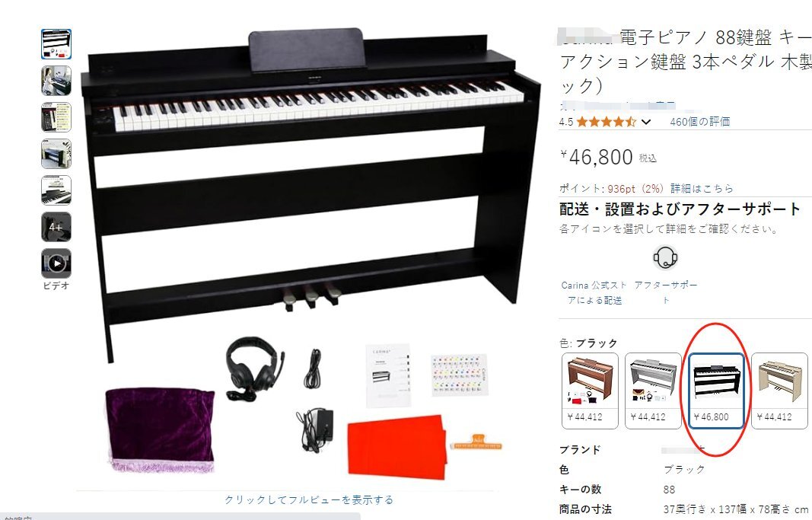Viewport: 812px width, 520px height.
Task: Pick the beige piano color swatch
Action: coord(779,391)
